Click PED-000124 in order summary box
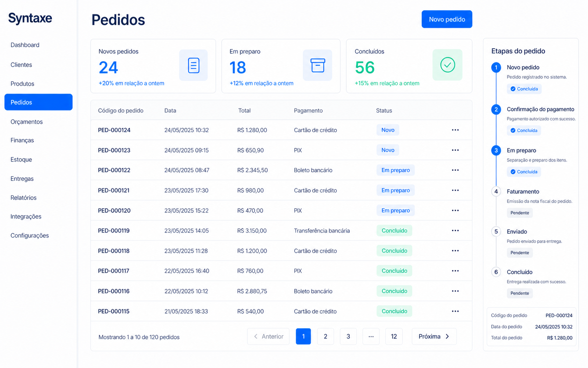The image size is (588, 368). coord(559,315)
